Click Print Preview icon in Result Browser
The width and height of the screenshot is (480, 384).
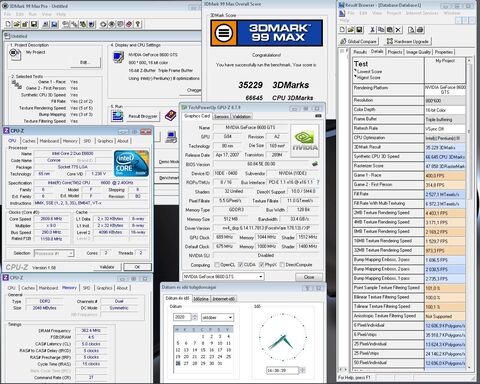pos(411,30)
